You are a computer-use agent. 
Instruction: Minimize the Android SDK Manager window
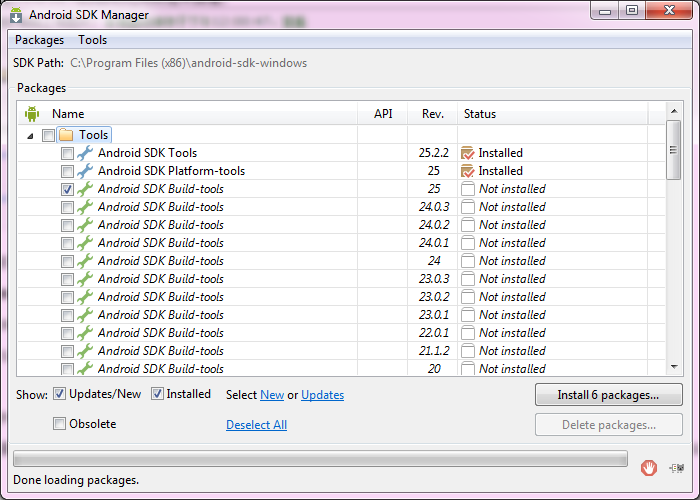pos(605,11)
